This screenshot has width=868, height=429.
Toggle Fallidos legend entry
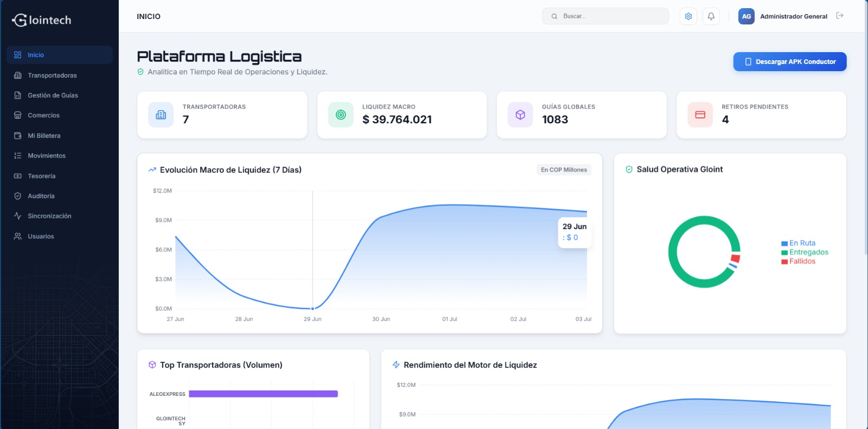click(798, 261)
